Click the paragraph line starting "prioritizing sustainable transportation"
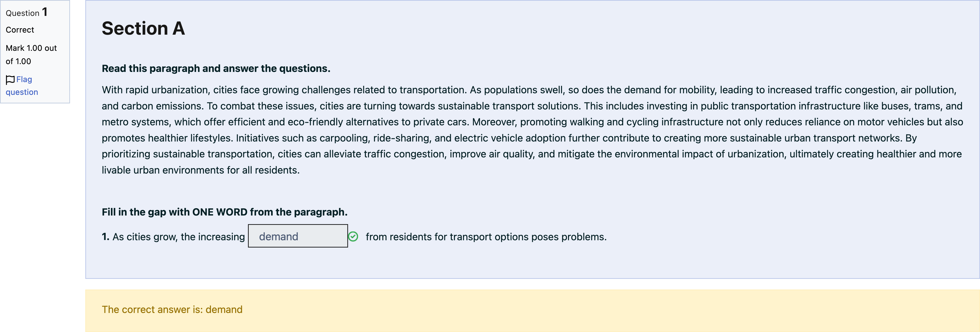 coord(531,154)
